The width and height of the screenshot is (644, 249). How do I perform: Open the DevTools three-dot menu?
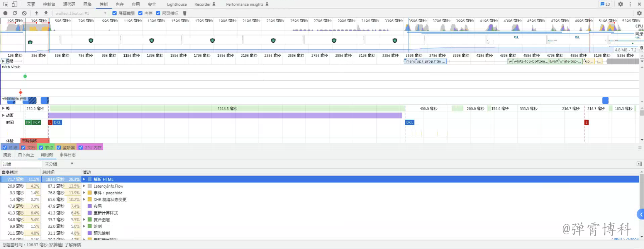click(630, 4)
